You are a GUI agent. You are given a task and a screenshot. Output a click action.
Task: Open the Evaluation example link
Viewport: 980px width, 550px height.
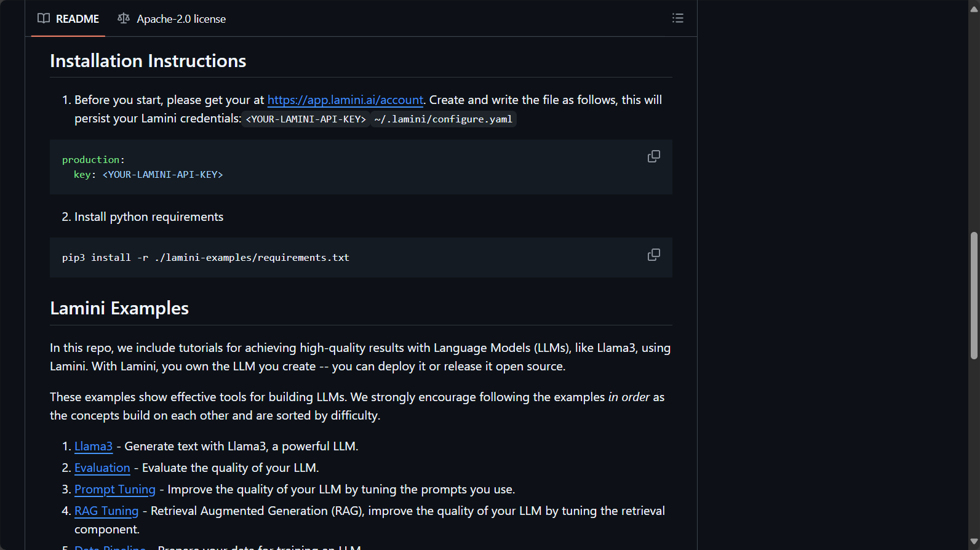pyautogui.click(x=102, y=468)
